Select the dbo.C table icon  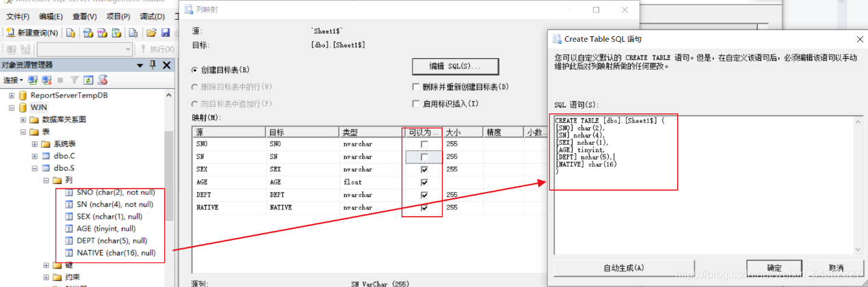(x=46, y=156)
